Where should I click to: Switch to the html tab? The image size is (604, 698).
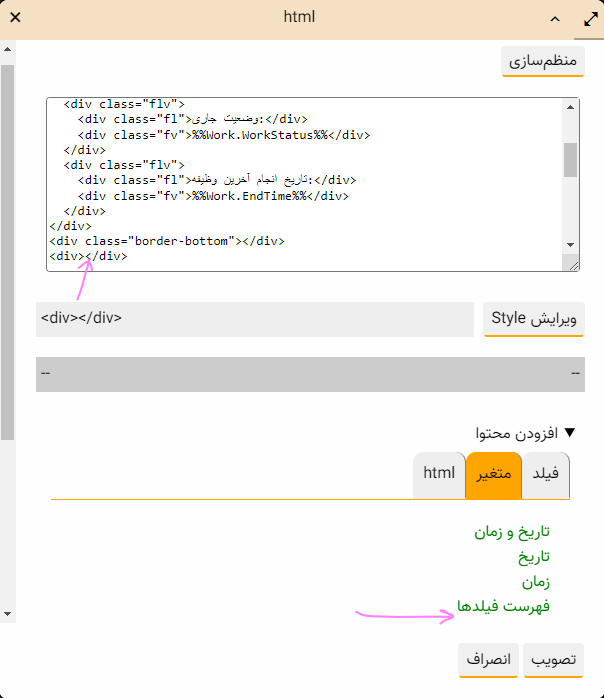click(439, 474)
